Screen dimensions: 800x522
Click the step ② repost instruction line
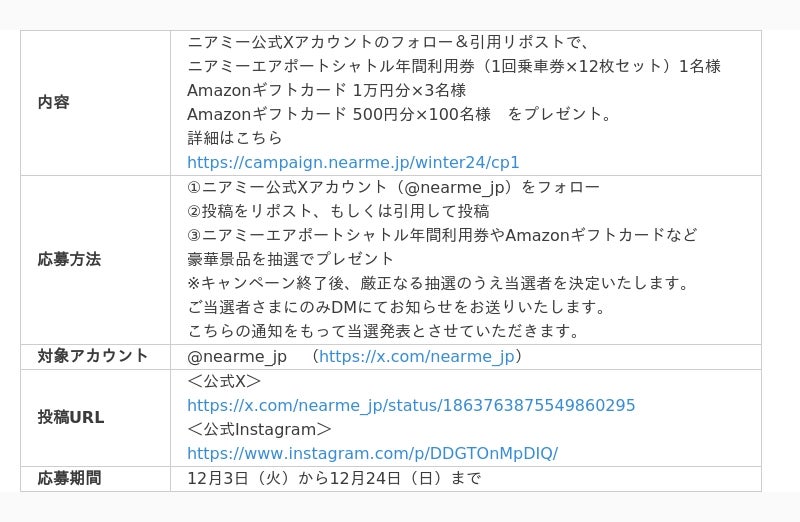coord(338,211)
